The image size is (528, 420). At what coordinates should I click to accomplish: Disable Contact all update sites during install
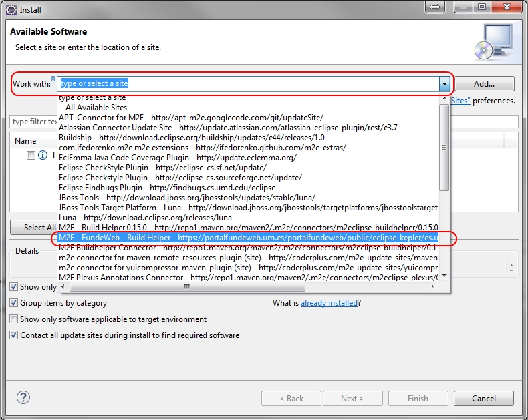click(13, 335)
